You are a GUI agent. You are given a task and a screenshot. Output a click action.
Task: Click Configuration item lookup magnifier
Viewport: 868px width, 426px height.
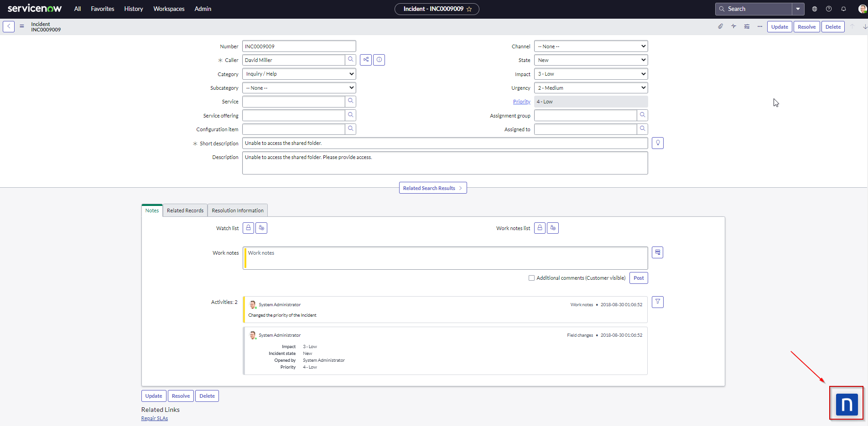(350, 129)
